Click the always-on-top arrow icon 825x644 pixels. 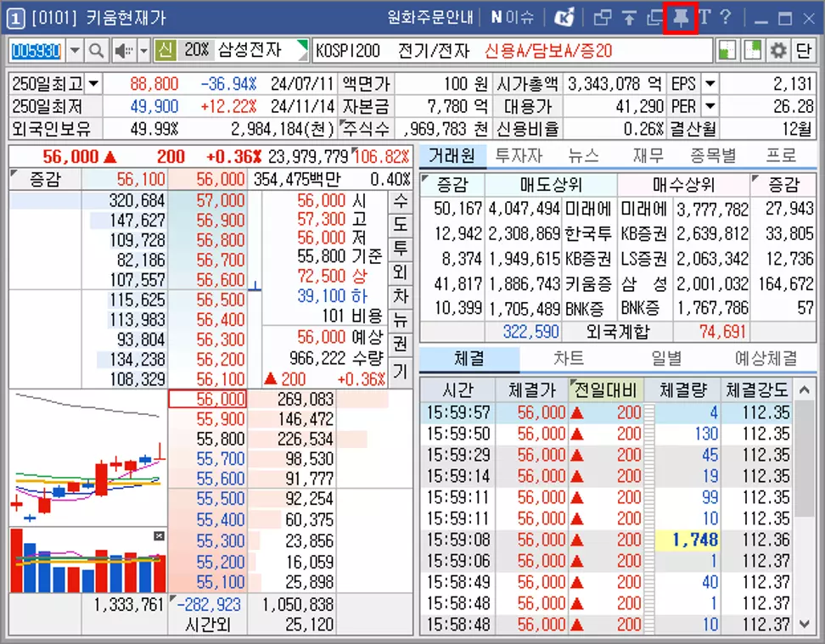tap(629, 18)
